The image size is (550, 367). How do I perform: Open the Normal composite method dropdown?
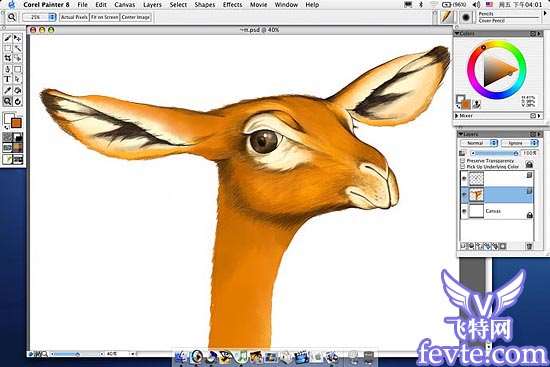[479, 143]
